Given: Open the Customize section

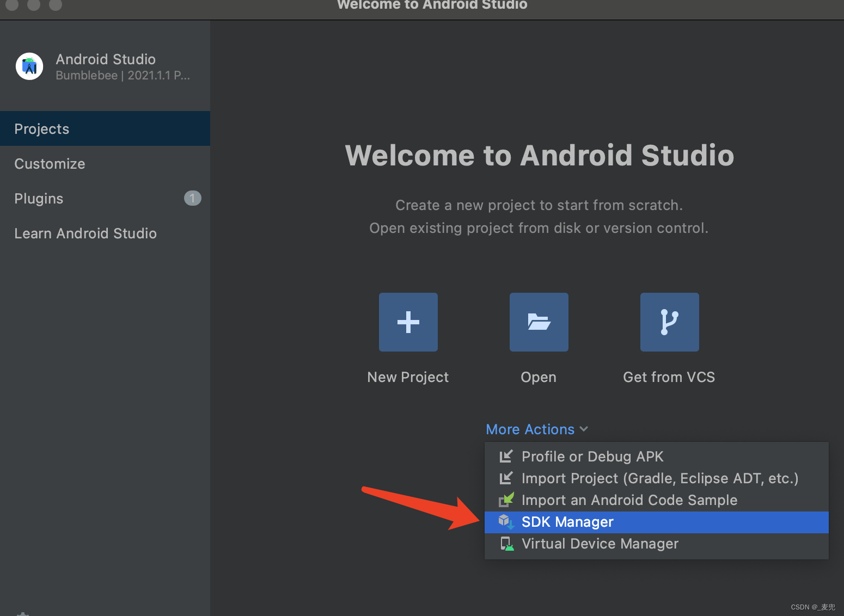Looking at the screenshot, I should click(105, 163).
